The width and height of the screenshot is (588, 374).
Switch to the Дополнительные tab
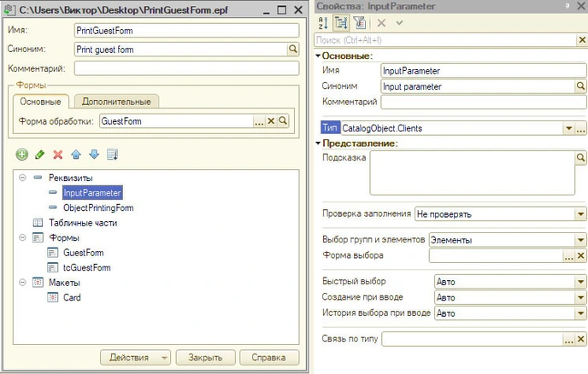(115, 102)
